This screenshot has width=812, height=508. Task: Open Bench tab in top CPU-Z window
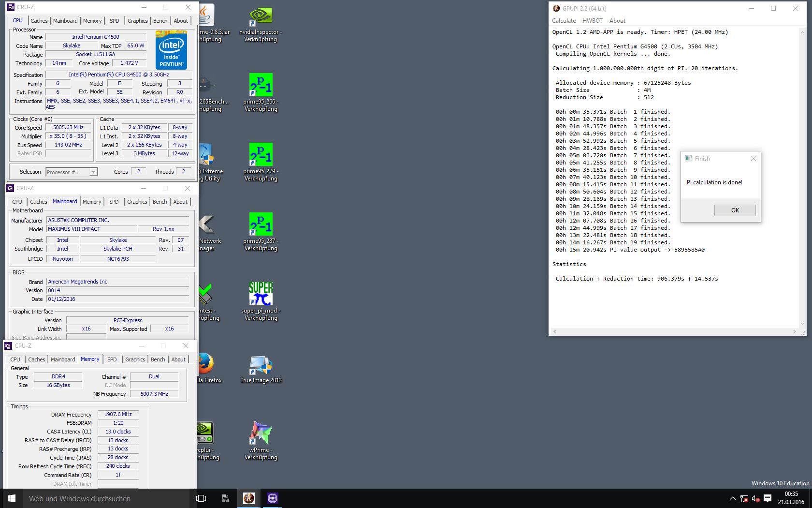(160, 21)
